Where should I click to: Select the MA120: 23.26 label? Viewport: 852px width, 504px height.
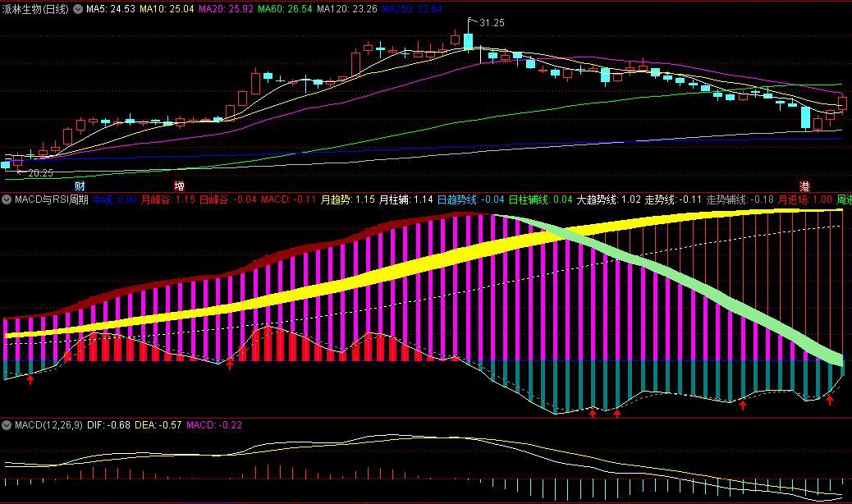click(347, 9)
